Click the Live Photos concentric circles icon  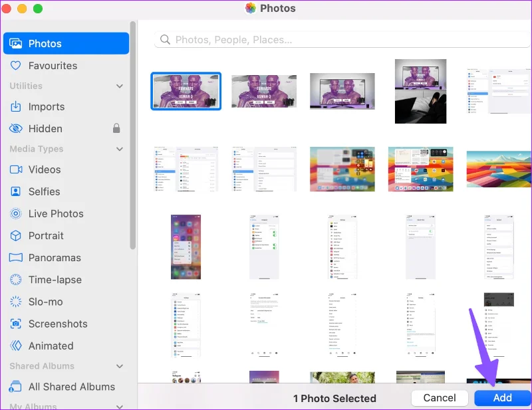point(15,213)
